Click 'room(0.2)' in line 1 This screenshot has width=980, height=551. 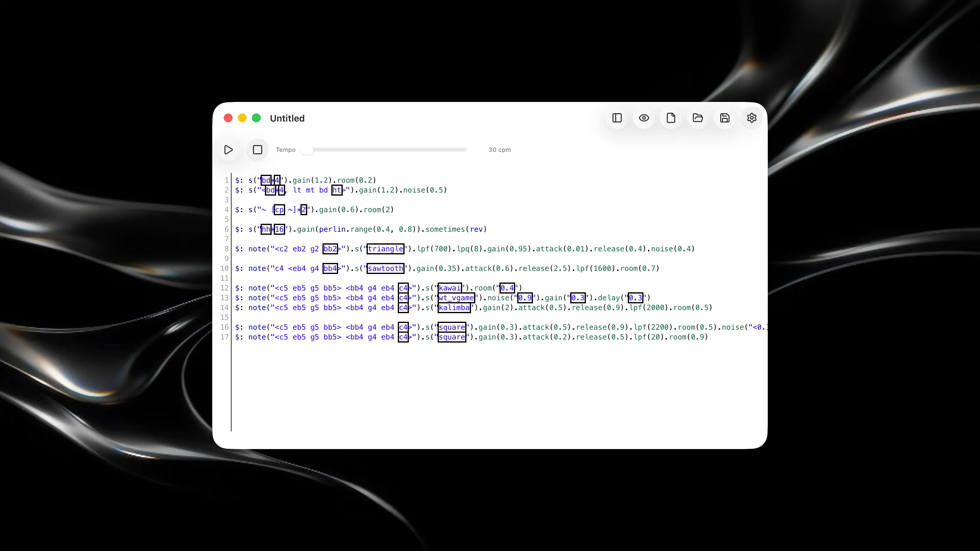356,180
